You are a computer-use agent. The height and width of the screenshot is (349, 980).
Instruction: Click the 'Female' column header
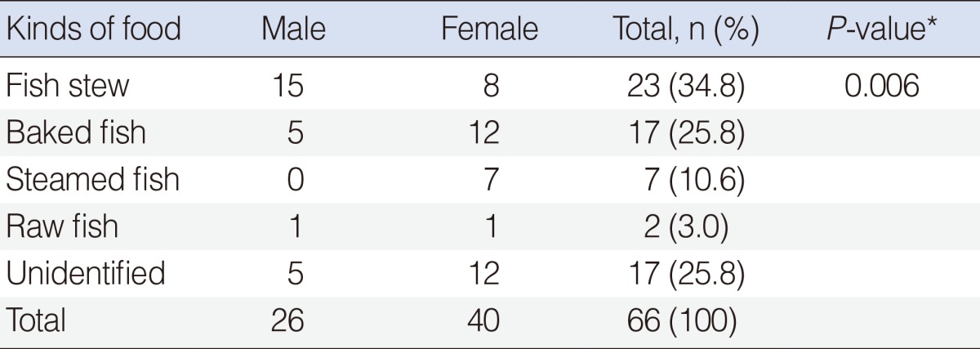click(489, 31)
